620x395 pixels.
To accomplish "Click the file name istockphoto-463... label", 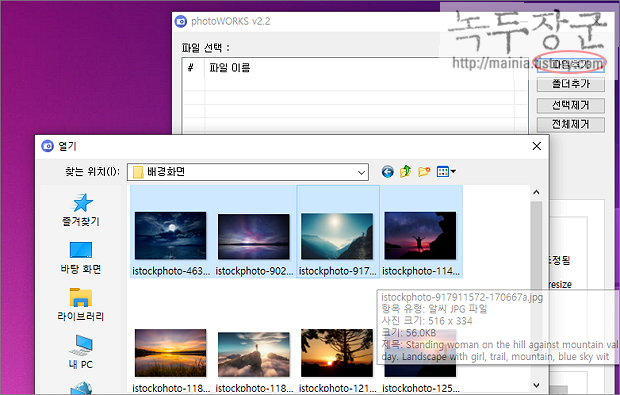I will [171, 271].
